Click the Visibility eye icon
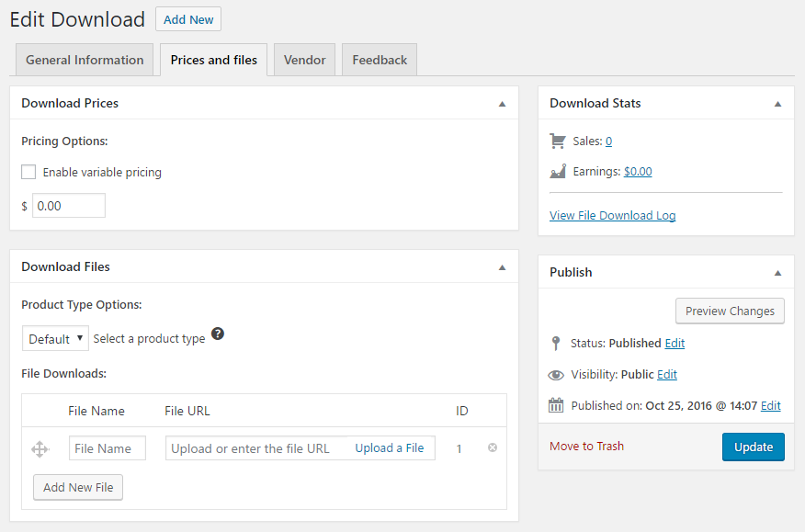805x532 pixels. tap(556, 375)
